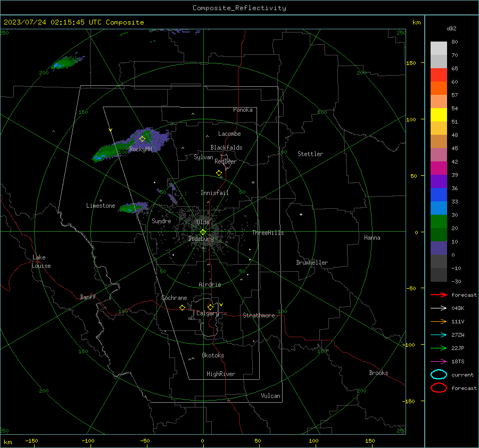
Task: Click the yellow diamond marker at RockyMH
Action: (142, 139)
